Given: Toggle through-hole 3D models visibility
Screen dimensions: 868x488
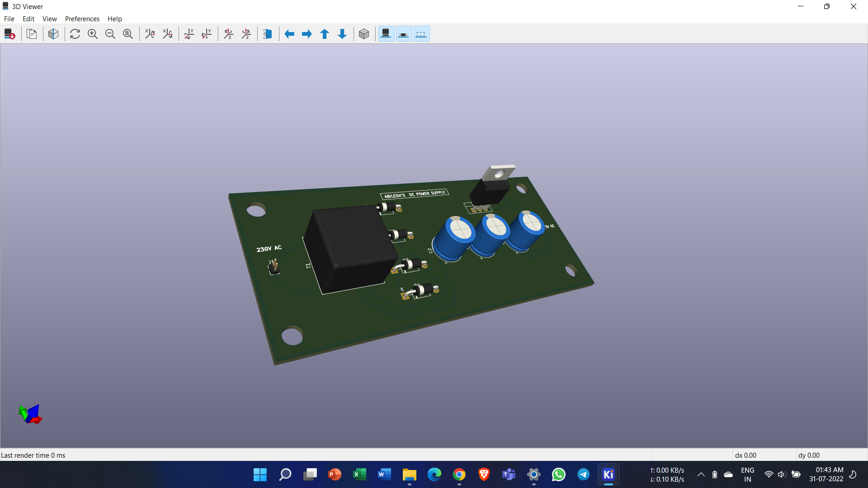Looking at the screenshot, I should (x=386, y=34).
